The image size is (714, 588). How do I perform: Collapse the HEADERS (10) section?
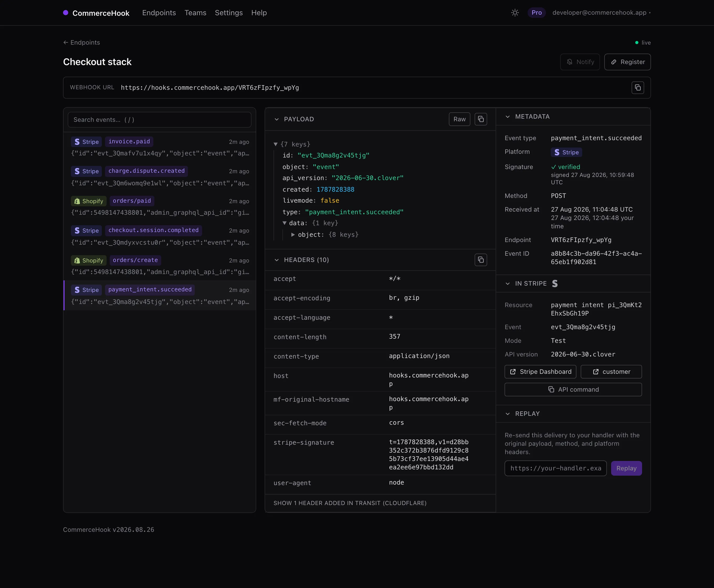pyautogui.click(x=276, y=260)
